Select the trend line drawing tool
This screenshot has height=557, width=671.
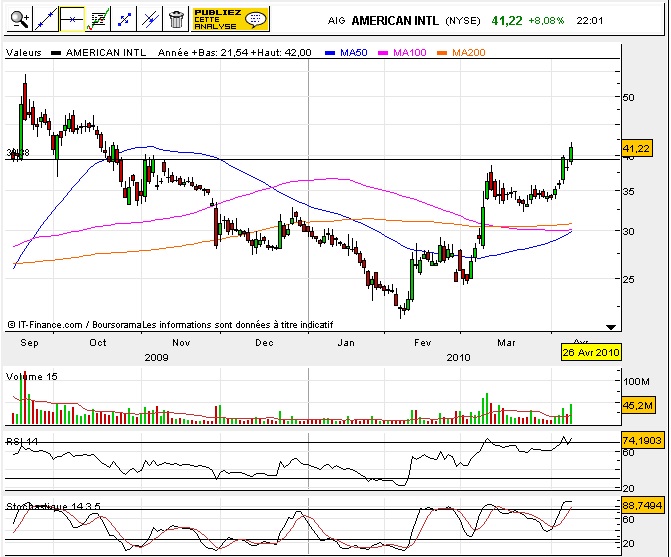point(46,19)
